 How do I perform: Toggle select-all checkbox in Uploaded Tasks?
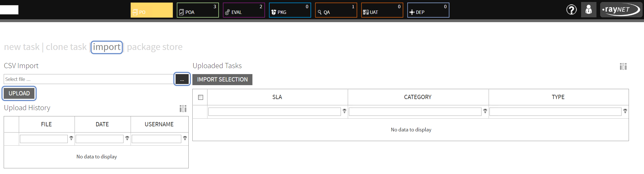point(201,97)
